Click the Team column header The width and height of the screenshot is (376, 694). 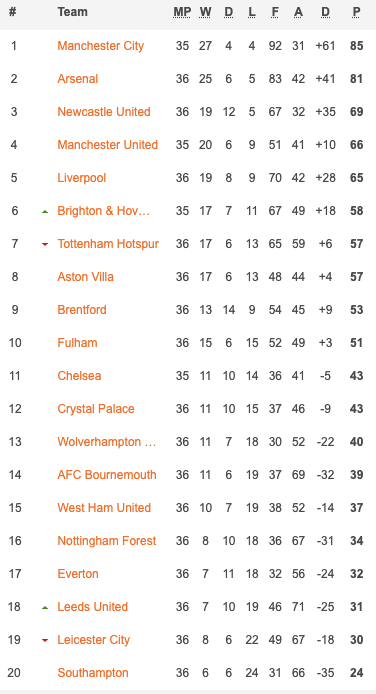pos(73,12)
